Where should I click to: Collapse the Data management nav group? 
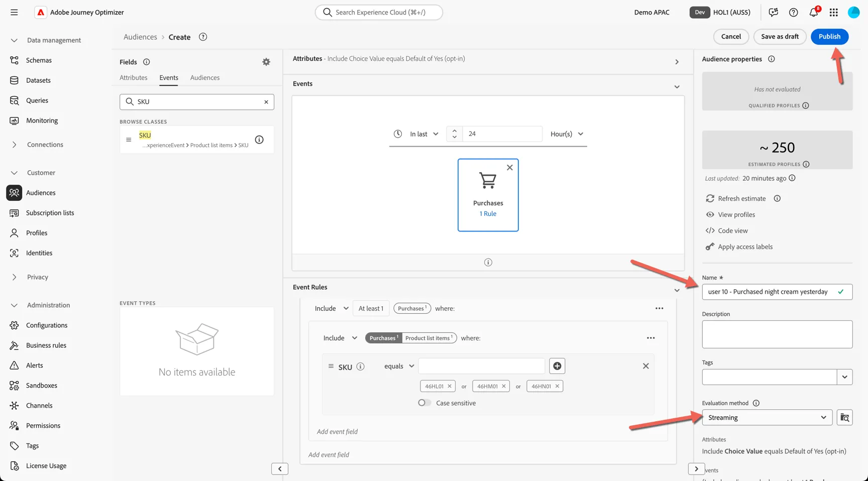click(x=14, y=40)
